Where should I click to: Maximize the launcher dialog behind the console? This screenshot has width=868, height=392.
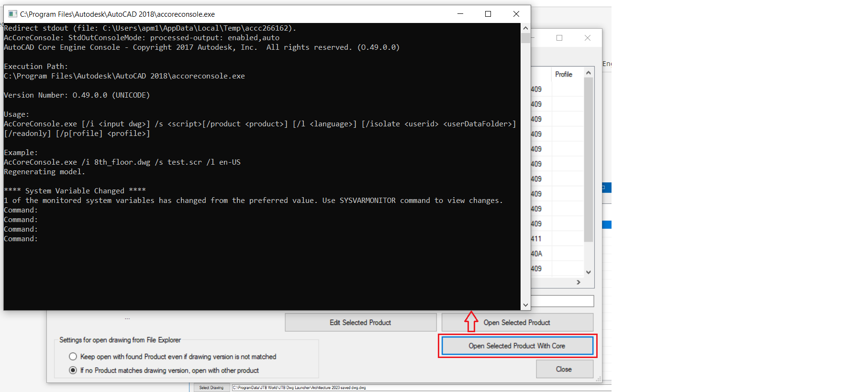(559, 38)
